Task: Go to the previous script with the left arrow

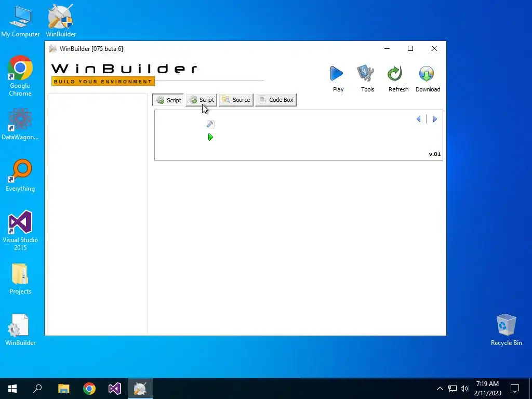Action: 419,119
